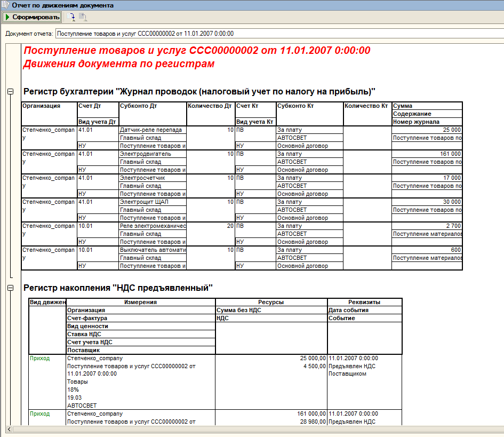The width and height of the screenshot is (504, 437).
Task: Click the Вид учета Дт header cell
Action: tap(98, 122)
